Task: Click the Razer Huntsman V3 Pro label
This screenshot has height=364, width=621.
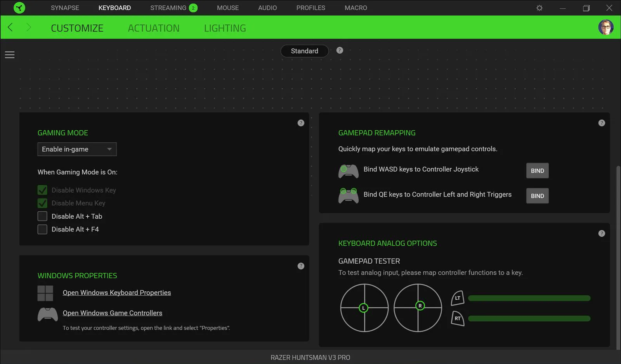Action: (310, 357)
